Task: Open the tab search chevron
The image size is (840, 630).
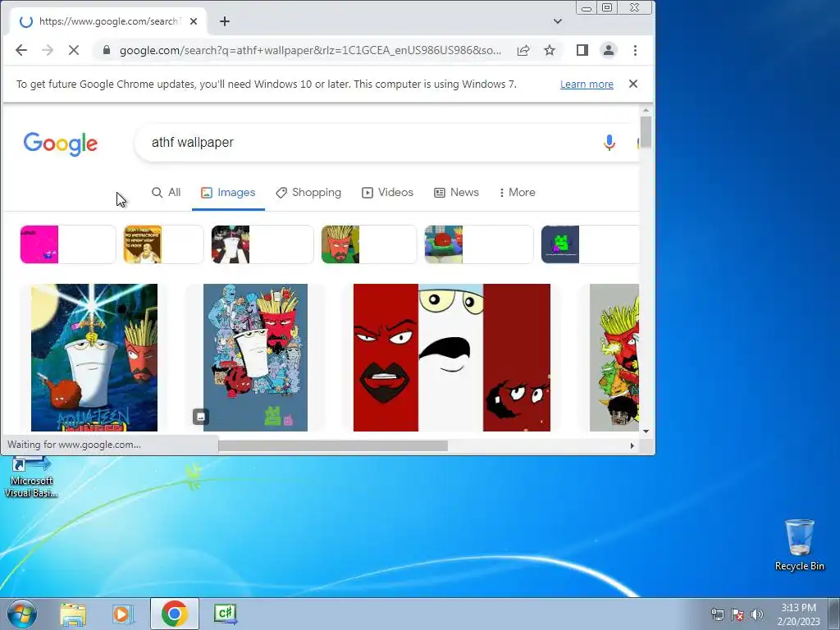Action: pos(558,21)
